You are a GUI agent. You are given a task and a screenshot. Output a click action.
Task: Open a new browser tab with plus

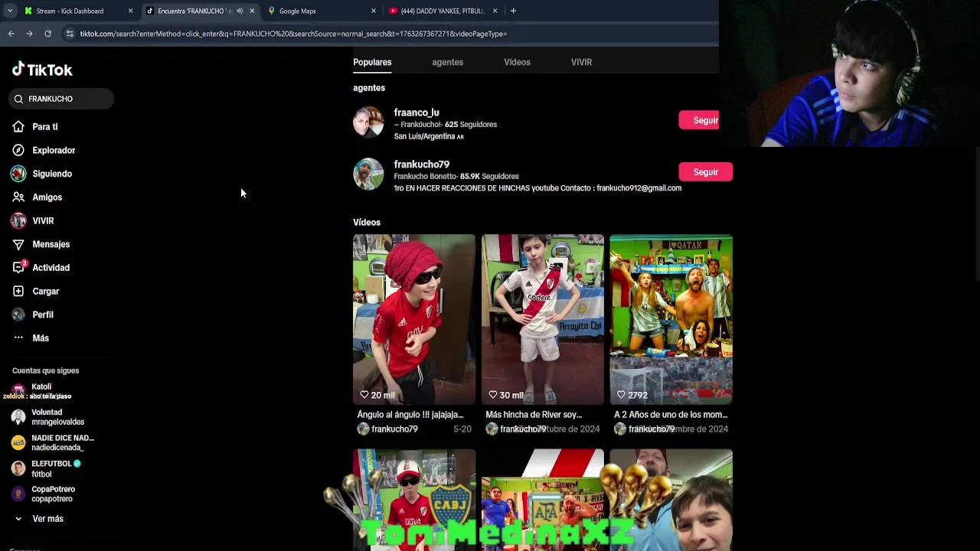click(x=513, y=11)
